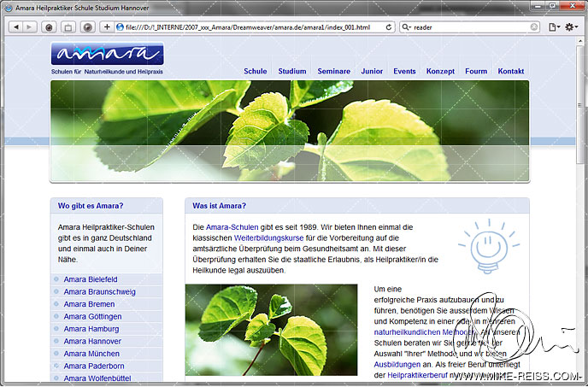Click the globe icon in address bar

click(120, 27)
